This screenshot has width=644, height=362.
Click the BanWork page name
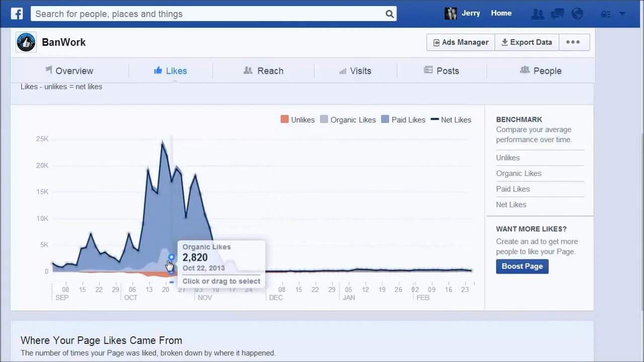[x=64, y=42]
